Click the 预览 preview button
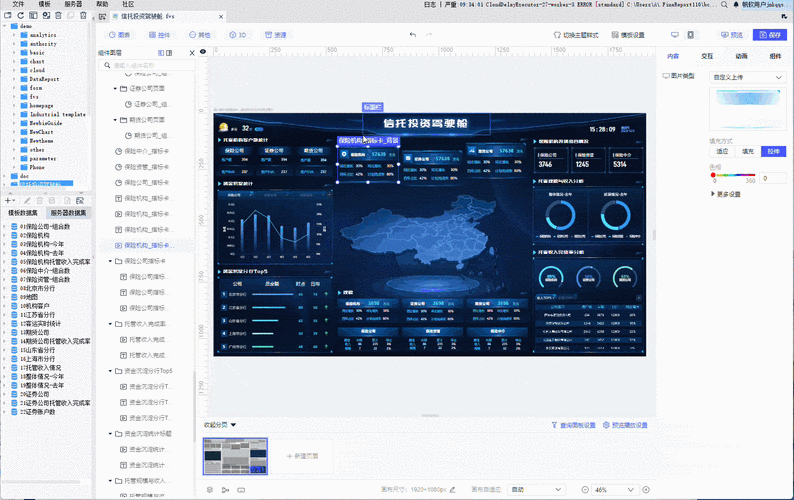 pyautogui.click(x=732, y=35)
